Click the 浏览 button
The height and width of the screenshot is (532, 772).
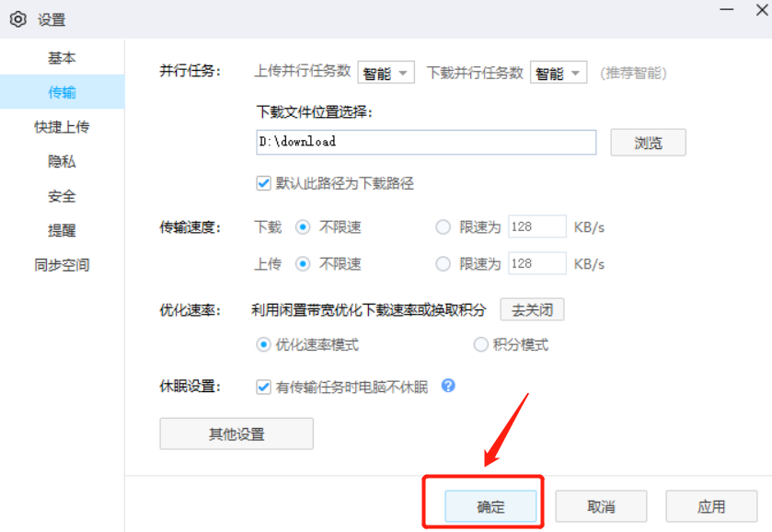click(648, 143)
